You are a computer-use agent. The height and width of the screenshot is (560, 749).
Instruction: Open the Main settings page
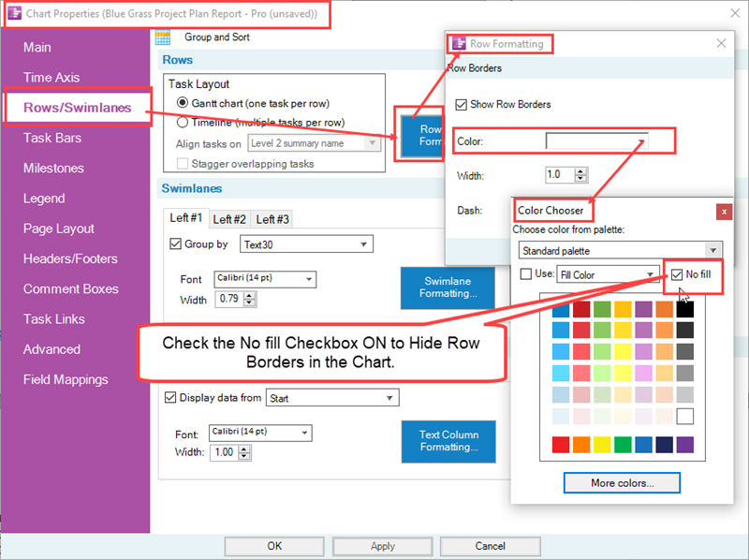37,48
